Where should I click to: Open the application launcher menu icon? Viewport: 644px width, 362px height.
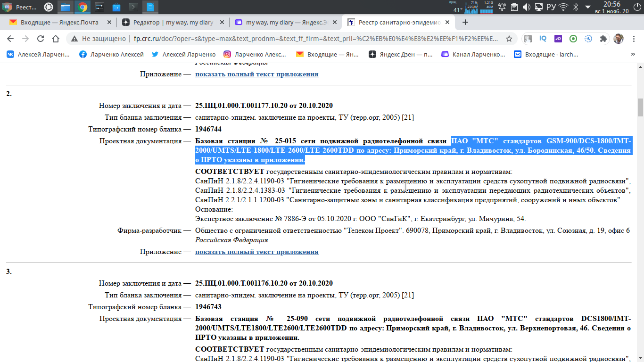[x=7, y=7]
